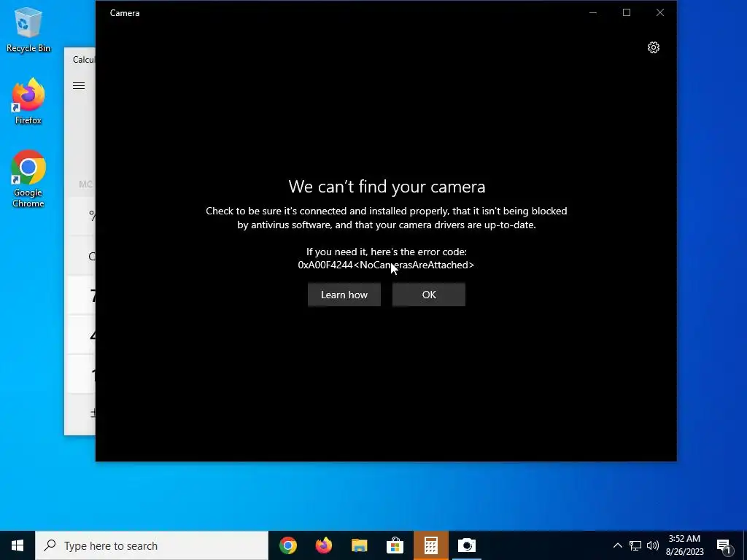
Task: Open Microsoft Store from the taskbar
Action: coord(395,545)
